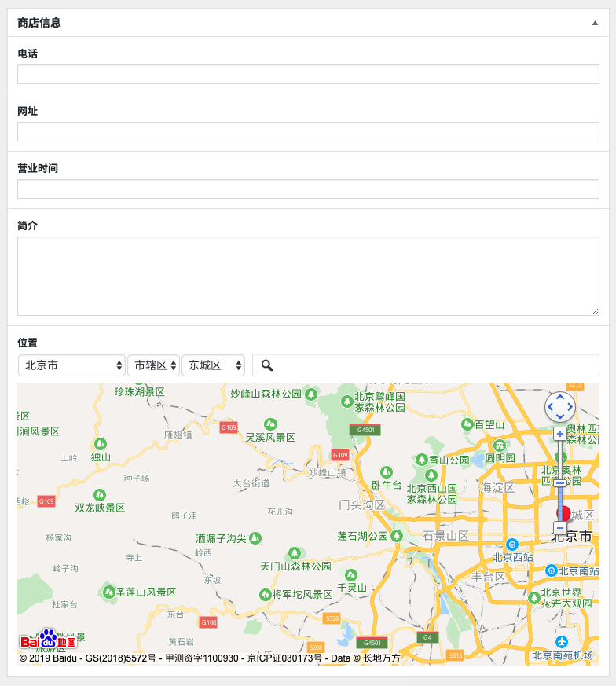Open the 市辖区 city dropdown
This screenshot has width=616, height=686.
click(x=153, y=365)
